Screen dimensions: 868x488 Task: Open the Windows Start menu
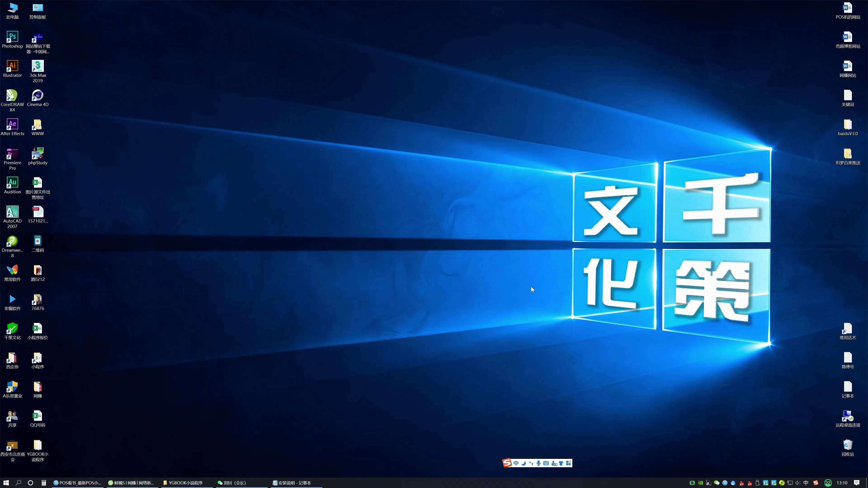[x=6, y=483]
